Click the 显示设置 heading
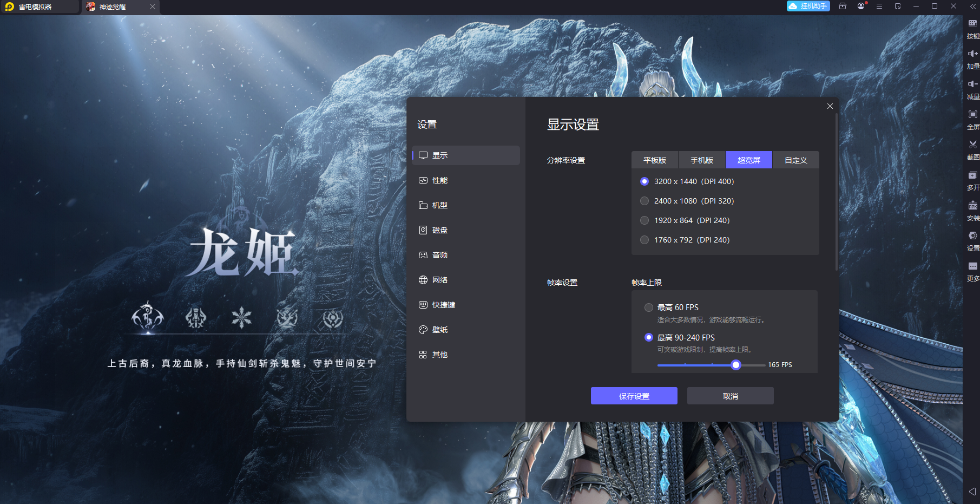Viewport: 980px width, 504px height. click(x=573, y=125)
